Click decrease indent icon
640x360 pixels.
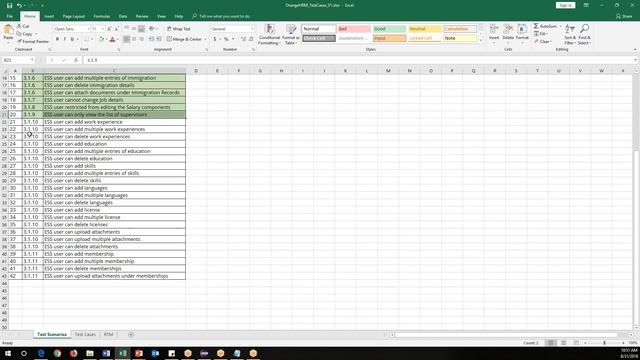(x=151, y=39)
